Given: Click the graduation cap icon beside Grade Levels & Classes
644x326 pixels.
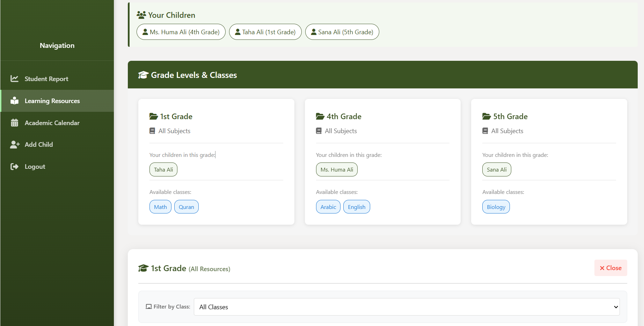Looking at the screenshot, I should 143,74.
